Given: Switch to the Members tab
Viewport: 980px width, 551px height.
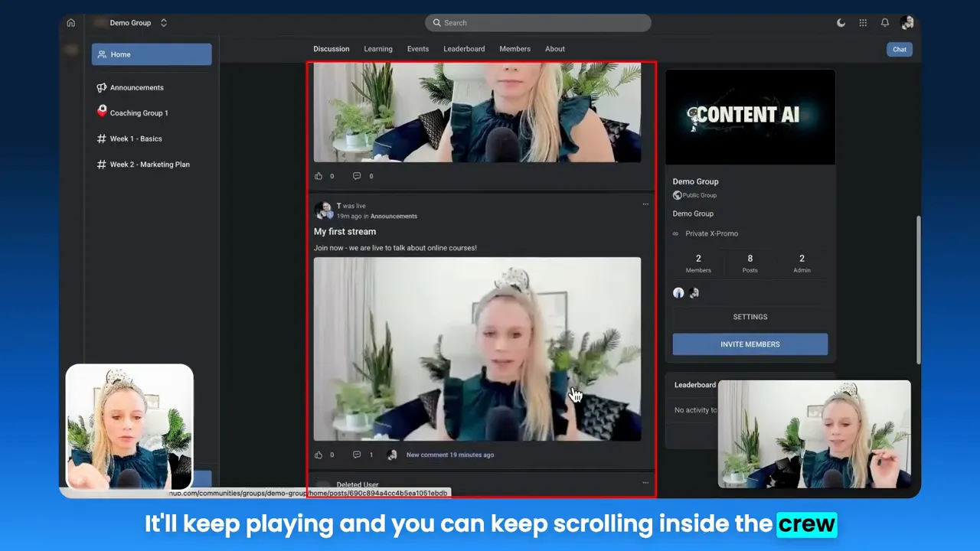Looking at the screenshot, I should click(515, 49).
